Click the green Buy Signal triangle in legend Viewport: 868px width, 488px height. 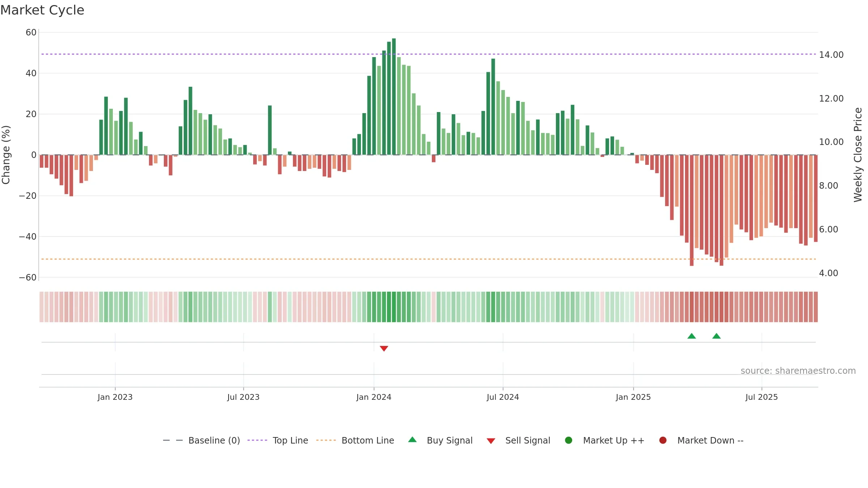point(412,440)
